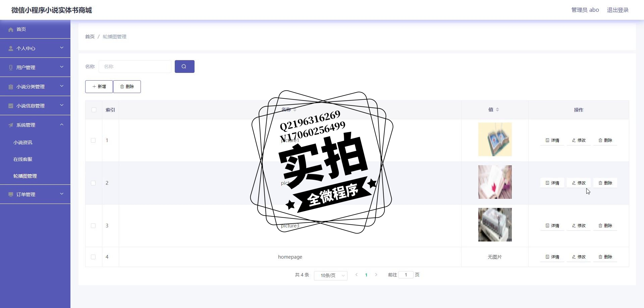The width and height of the screenshot is (644, 308).
Task: Click the monitor icon beside 订单管理
Action: coord(11,195)
